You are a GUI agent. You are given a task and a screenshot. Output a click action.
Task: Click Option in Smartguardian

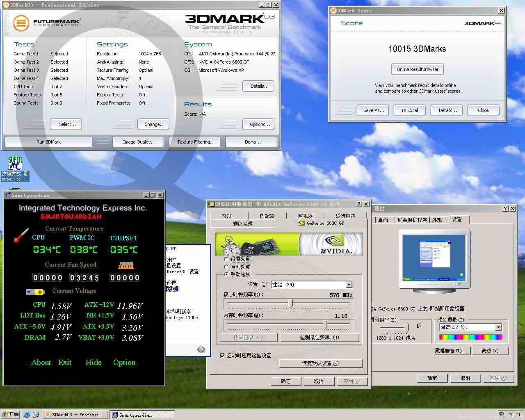coord(124,363)
